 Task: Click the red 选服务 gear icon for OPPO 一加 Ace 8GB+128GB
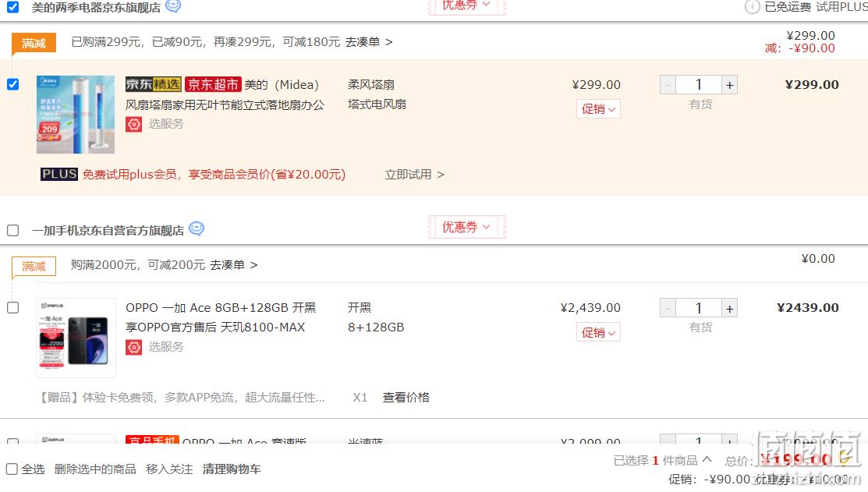pos(134,348)
